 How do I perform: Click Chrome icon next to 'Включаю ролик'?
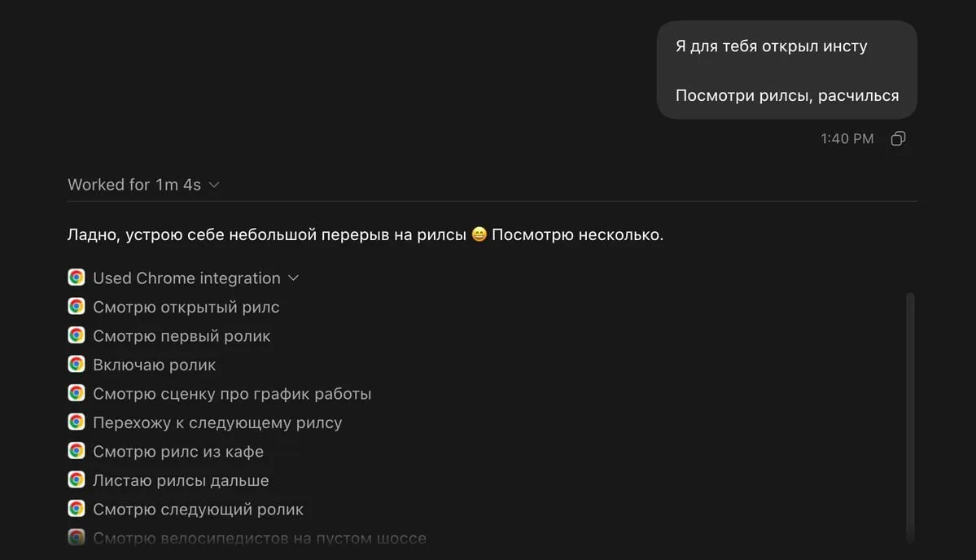[77, 364]
